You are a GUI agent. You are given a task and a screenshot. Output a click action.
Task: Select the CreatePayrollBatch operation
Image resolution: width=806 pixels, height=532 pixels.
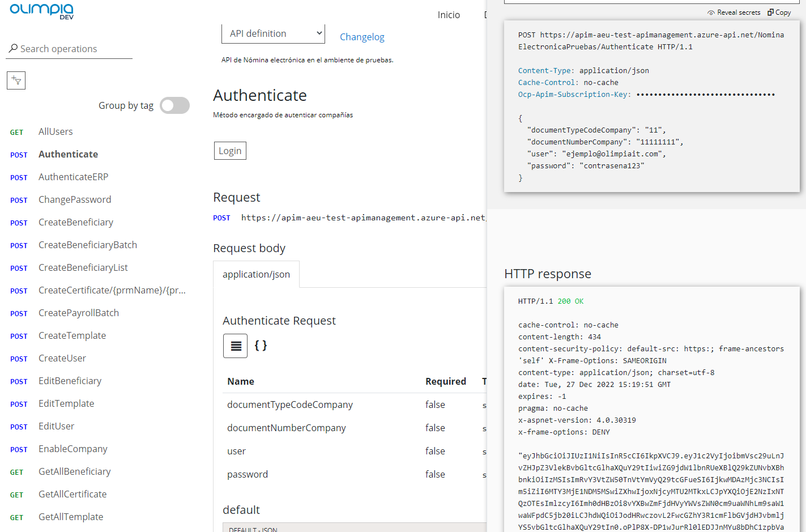point(79,313)
